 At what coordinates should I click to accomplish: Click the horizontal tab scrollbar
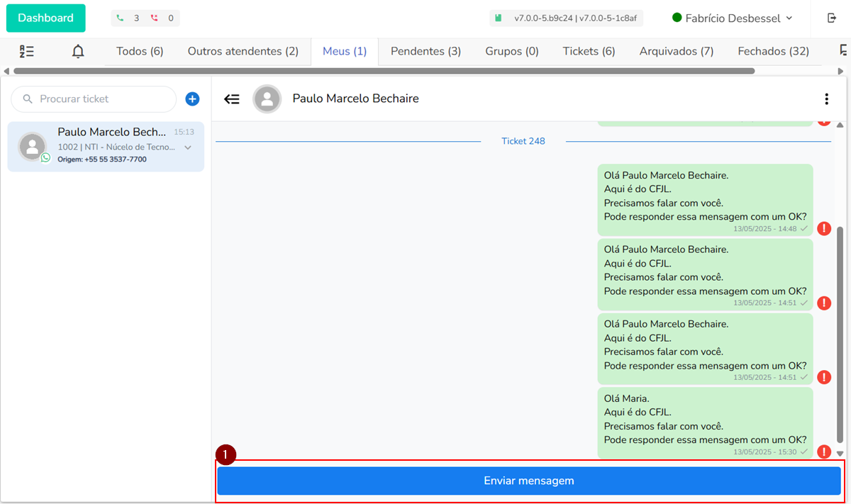point(383,71)
